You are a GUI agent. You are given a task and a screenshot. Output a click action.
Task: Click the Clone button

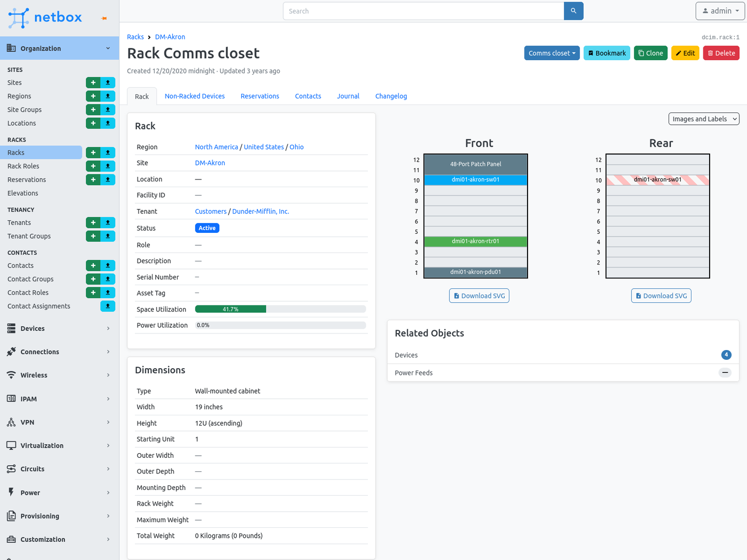point(651,53)
